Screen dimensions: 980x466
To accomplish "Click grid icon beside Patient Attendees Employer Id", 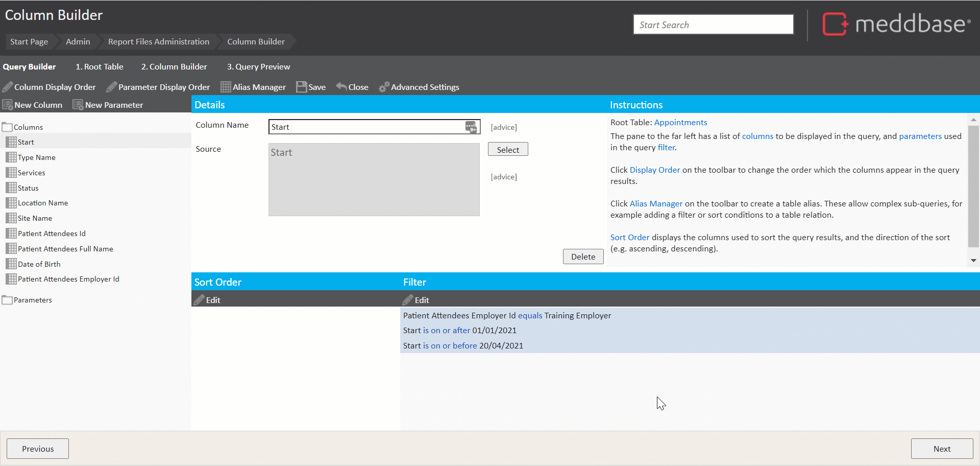I will (11, 279).
